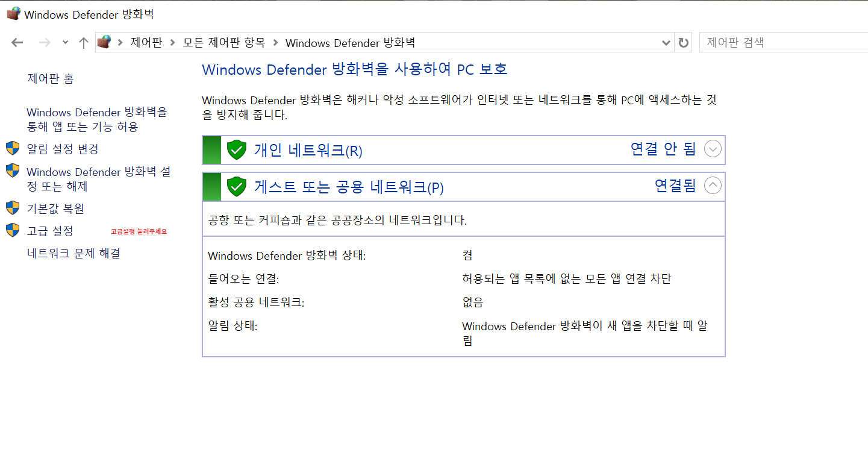Click 활성 공용 네트워크 label
Image resolution: width=868 pixels, height=476 pixels.
pyautogui.click(x=256, y=302)
